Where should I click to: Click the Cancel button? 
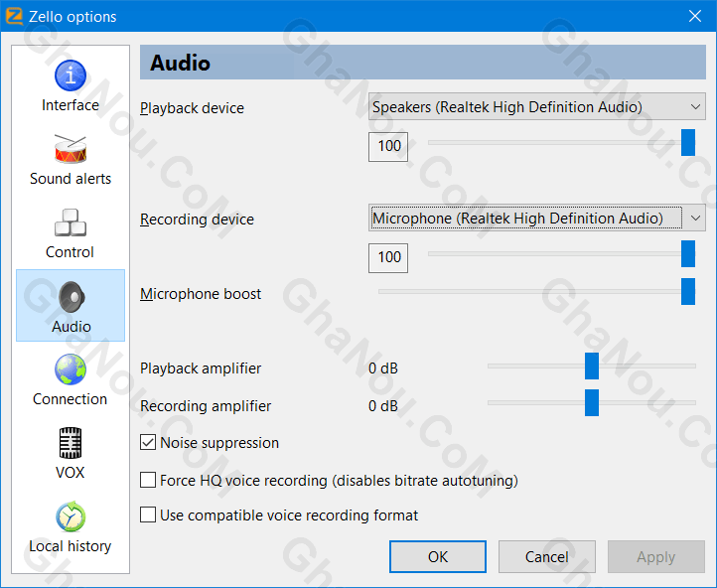click(547, 557)
